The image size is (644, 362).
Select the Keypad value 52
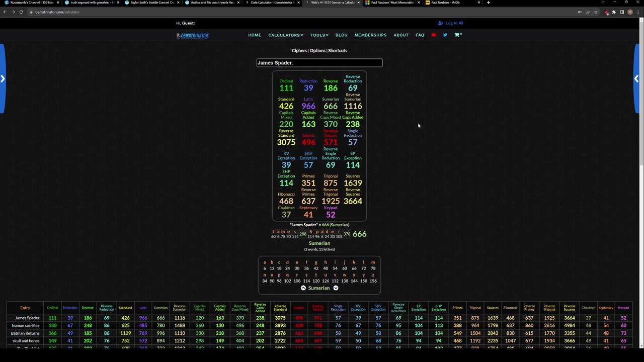click(331, 215)
